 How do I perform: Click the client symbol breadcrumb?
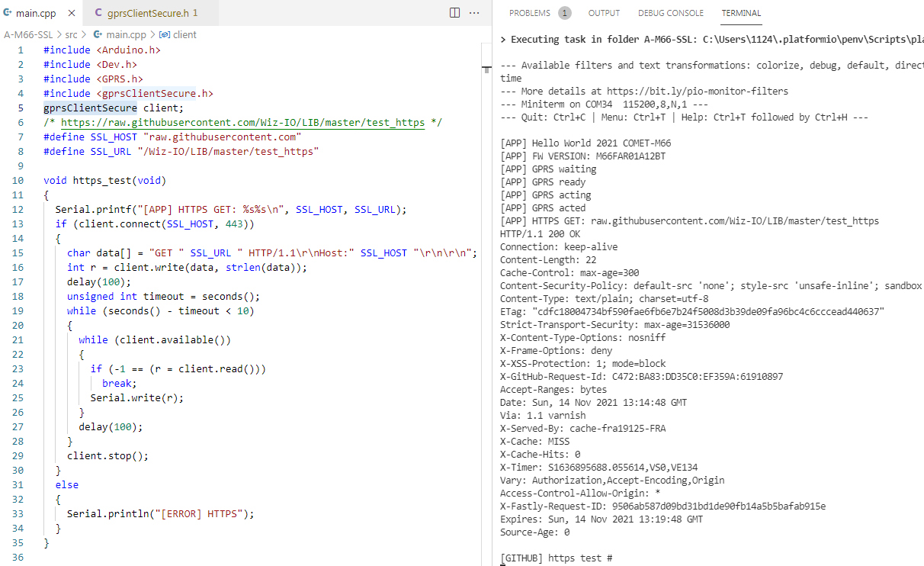click(184, 34)
